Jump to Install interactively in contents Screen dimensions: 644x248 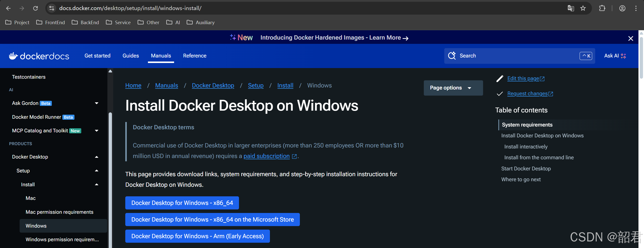point(526,147)
